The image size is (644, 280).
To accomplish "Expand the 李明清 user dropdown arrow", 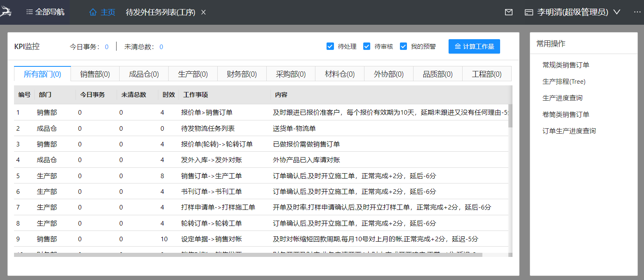I will click(617, 12).
